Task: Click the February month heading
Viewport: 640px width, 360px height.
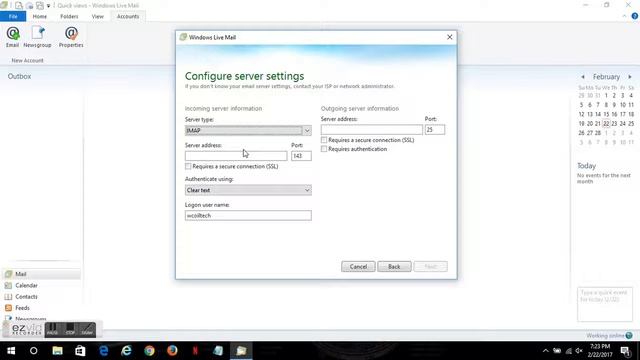Action: 606,77
